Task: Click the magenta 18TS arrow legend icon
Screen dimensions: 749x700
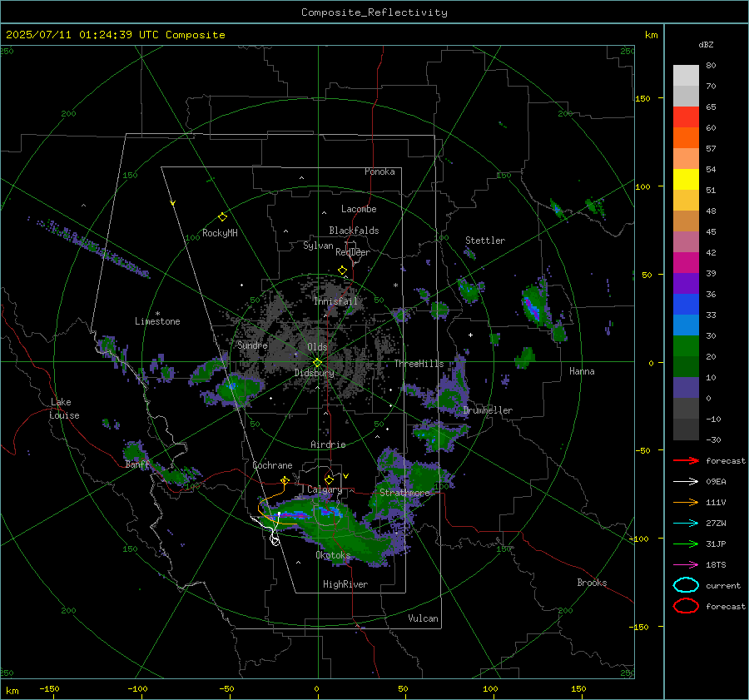Action: coord(686,565)
